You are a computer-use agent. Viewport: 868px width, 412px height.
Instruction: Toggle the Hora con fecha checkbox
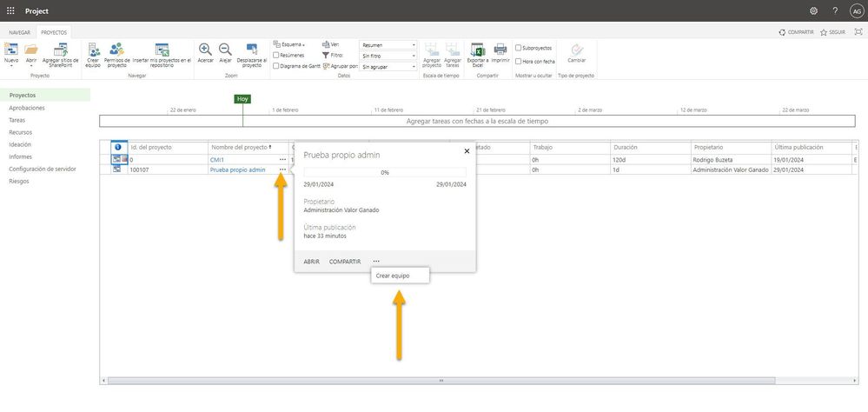[x=518, y=62]
